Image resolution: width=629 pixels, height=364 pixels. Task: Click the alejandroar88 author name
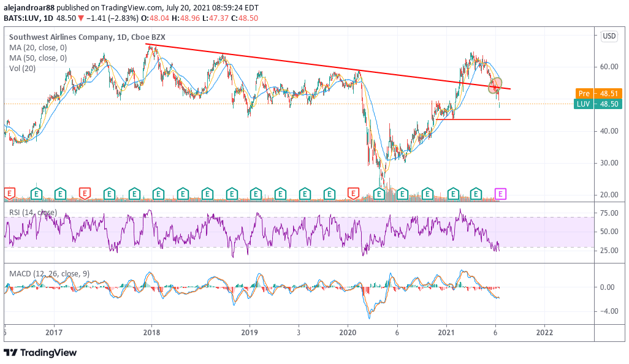pyautogui.click(x=29, y=7)
